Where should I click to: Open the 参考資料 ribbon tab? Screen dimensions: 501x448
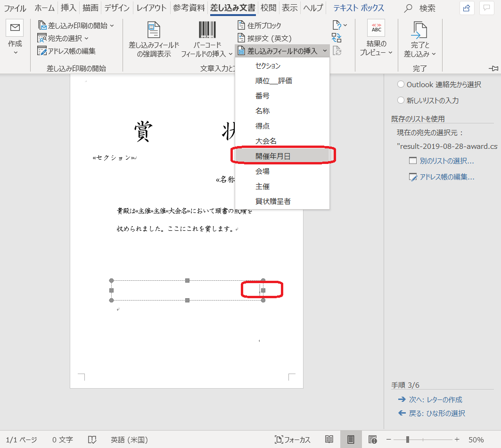click(189, 8)
